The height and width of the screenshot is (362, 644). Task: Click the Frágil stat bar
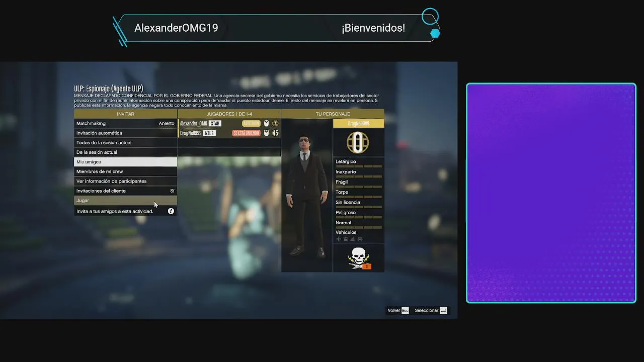(x=359, y=186)
